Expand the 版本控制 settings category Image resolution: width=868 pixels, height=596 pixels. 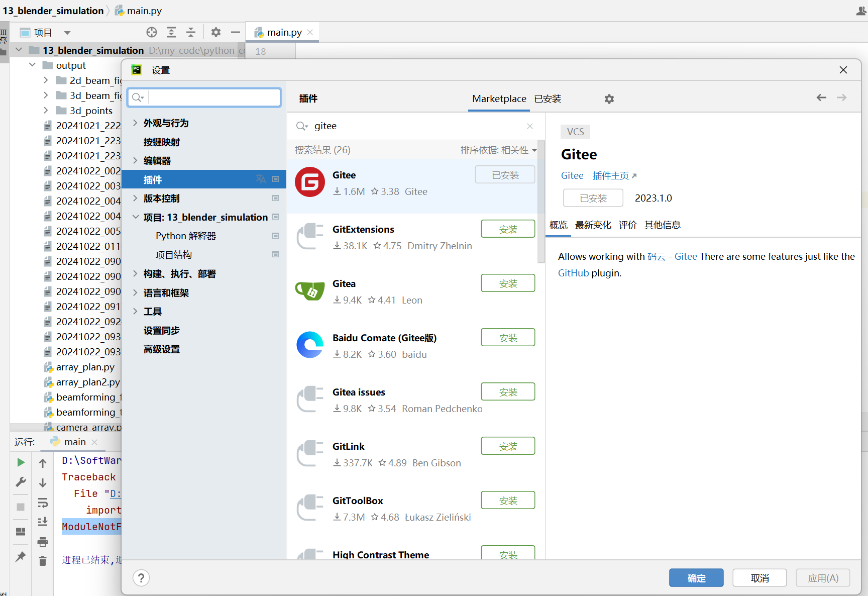(x=135, y=198)
